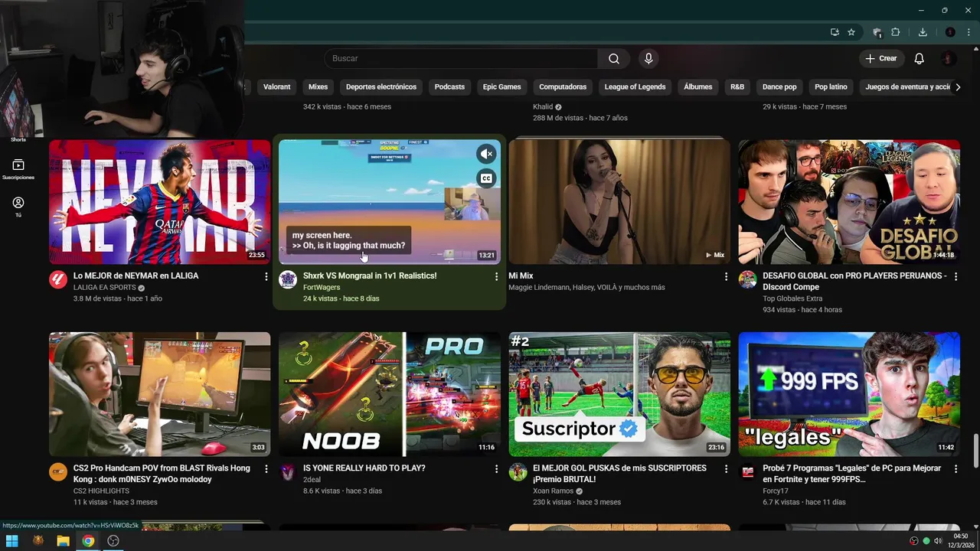This screenshot has height=551, width=980.
Task: Play the Suscriptor bicycle kick thumbnail
Action: (619, 394)
